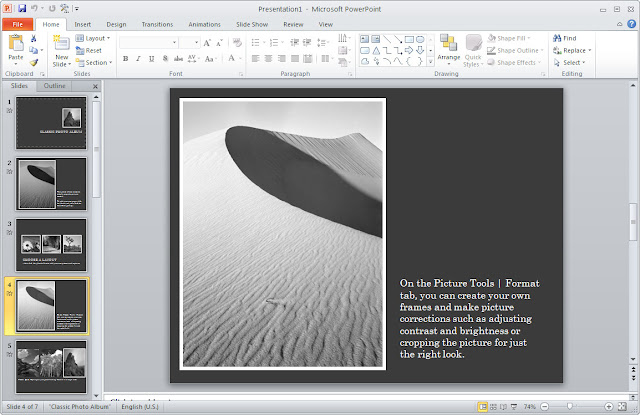Open the font size combo box
The width and height of the screenshot is (640, 415).
click(189, 42)
